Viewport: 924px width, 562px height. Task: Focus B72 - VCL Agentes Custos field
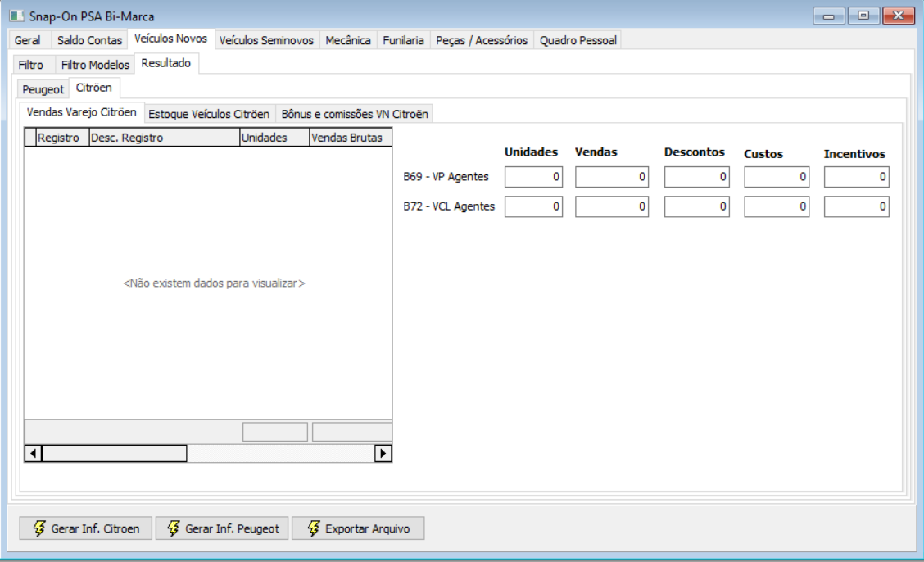point(777,206)
